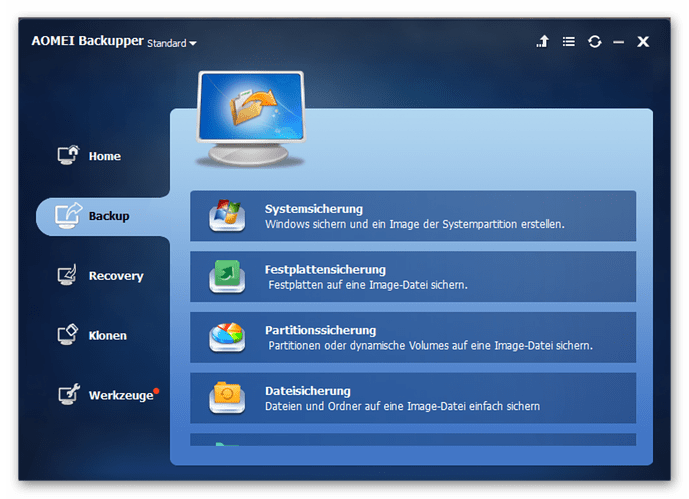
Task: Click text 'Windows sichern und ein Image der Systempartition erstellen.'
Action: pyautogui.click(x=414, y=224)
